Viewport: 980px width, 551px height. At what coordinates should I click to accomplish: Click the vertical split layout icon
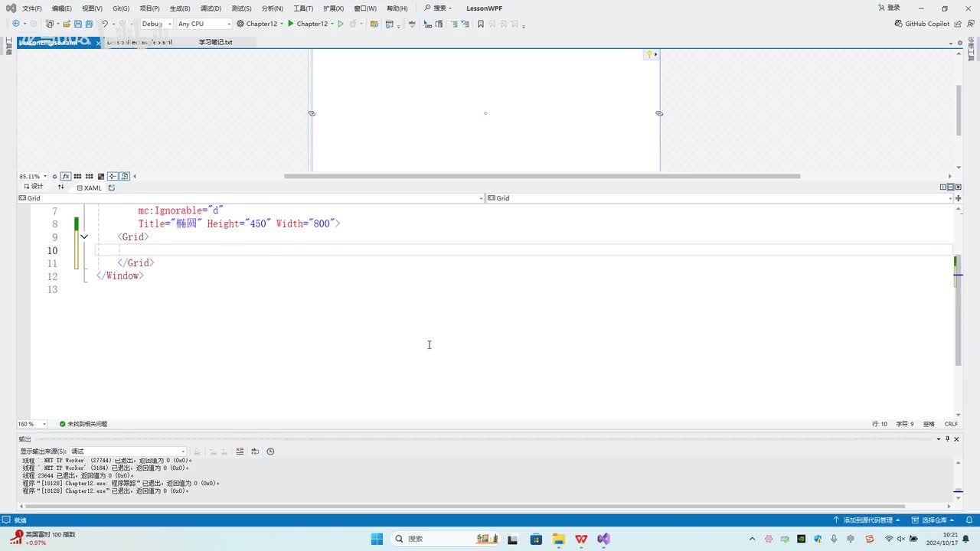pos(943,187)
